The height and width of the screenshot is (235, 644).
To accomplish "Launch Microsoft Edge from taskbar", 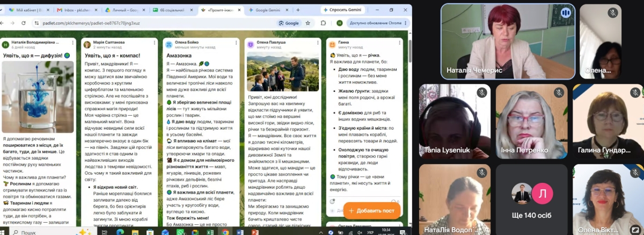I will tap(119, 232).
